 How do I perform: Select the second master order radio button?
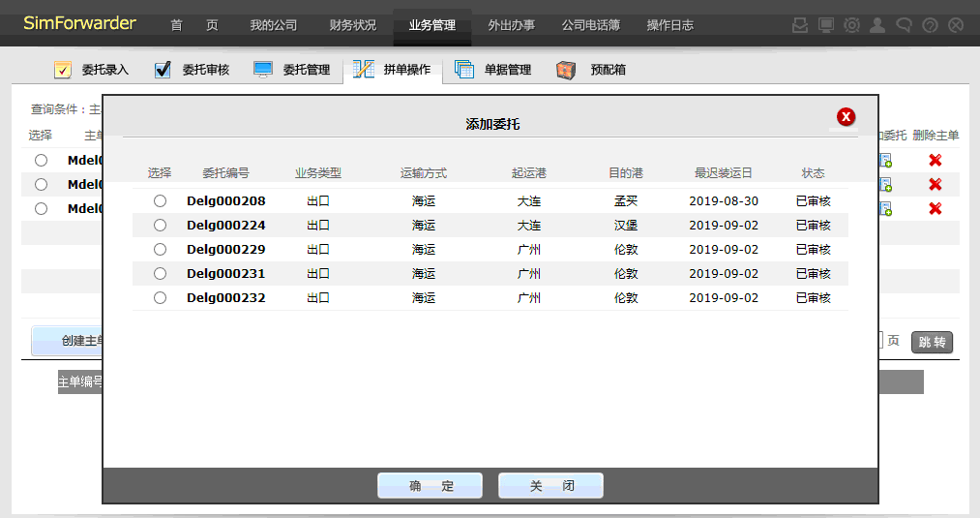(41, 184)
